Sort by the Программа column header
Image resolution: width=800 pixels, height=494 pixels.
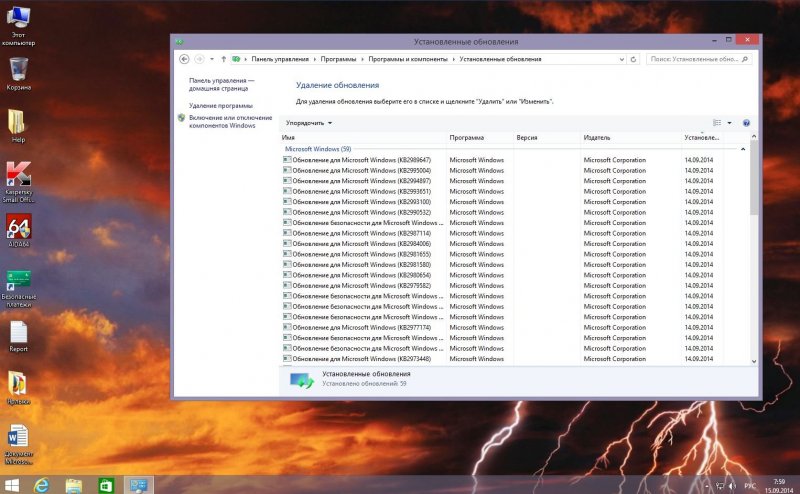click(x=480, y=138)
